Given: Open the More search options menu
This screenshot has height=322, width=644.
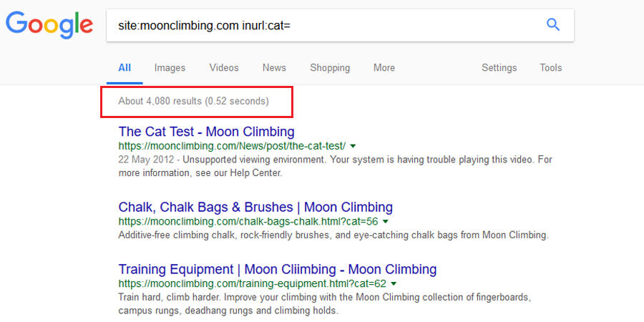Looking at the screenshot, I should (384, 68).
